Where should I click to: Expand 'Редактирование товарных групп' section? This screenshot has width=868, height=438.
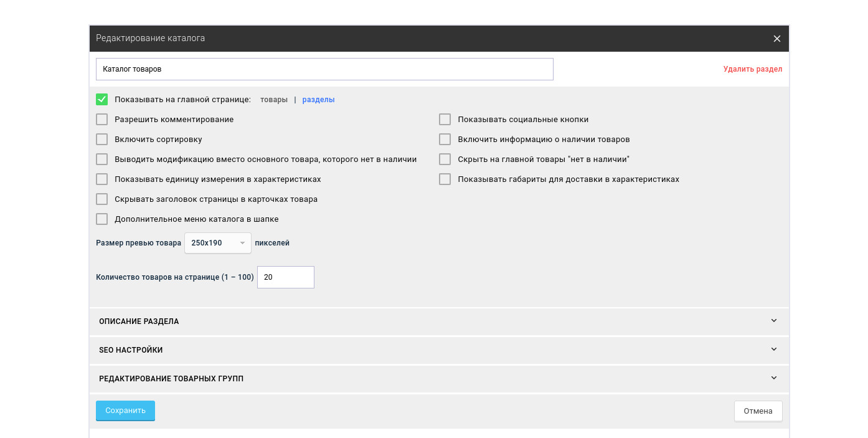[x=439, y=379]
